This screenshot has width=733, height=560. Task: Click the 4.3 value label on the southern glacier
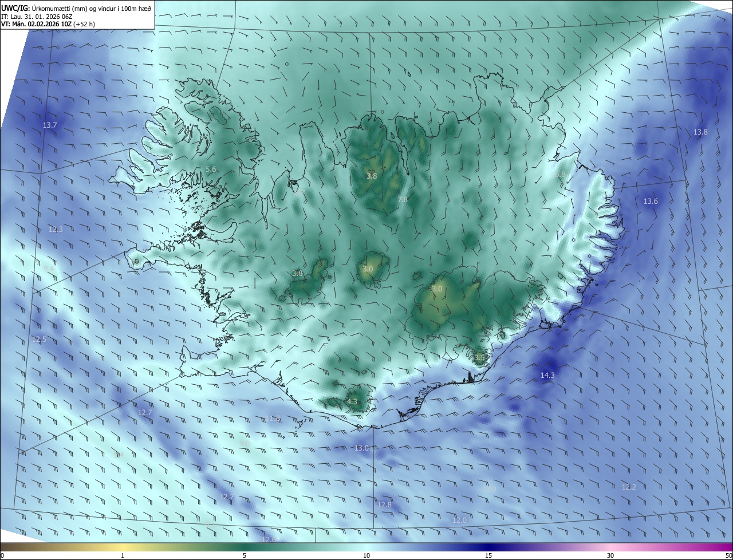point(352,402)
